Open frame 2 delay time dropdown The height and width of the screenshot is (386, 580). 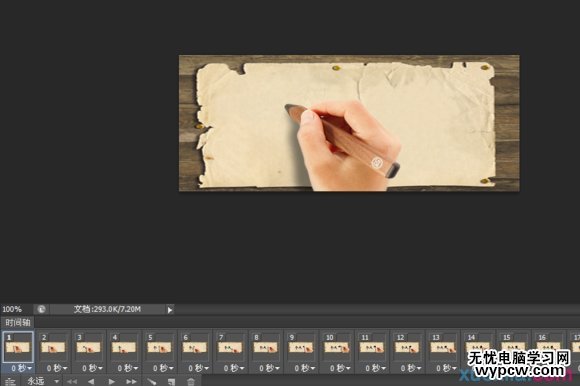[x=57, y=368]
